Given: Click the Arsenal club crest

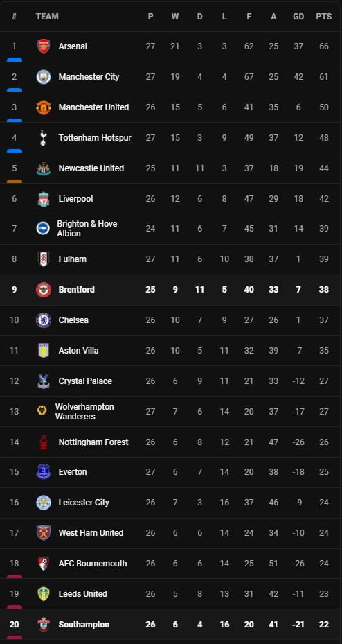Looking at the screenshot, I should [x=43, y=46].
